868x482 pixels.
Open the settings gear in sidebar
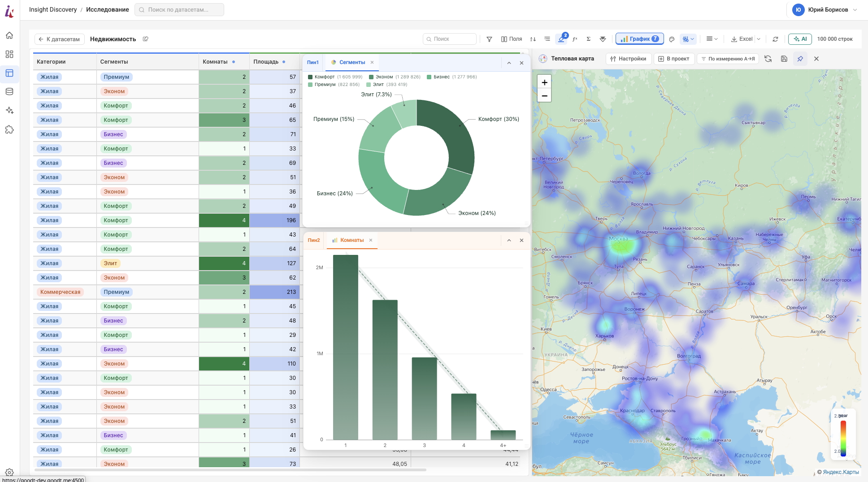9,472
